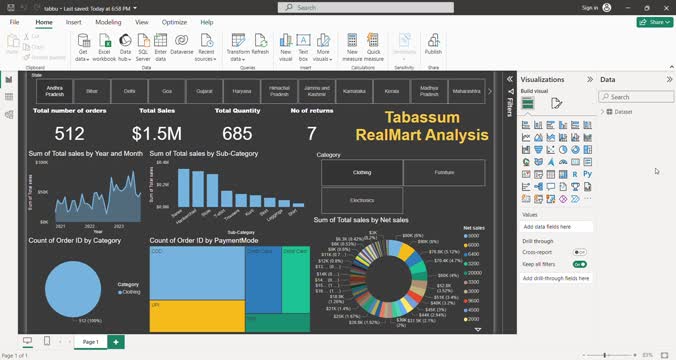Click the Publish icon
Screen dimensions: 676x360
tap(433, 41)
